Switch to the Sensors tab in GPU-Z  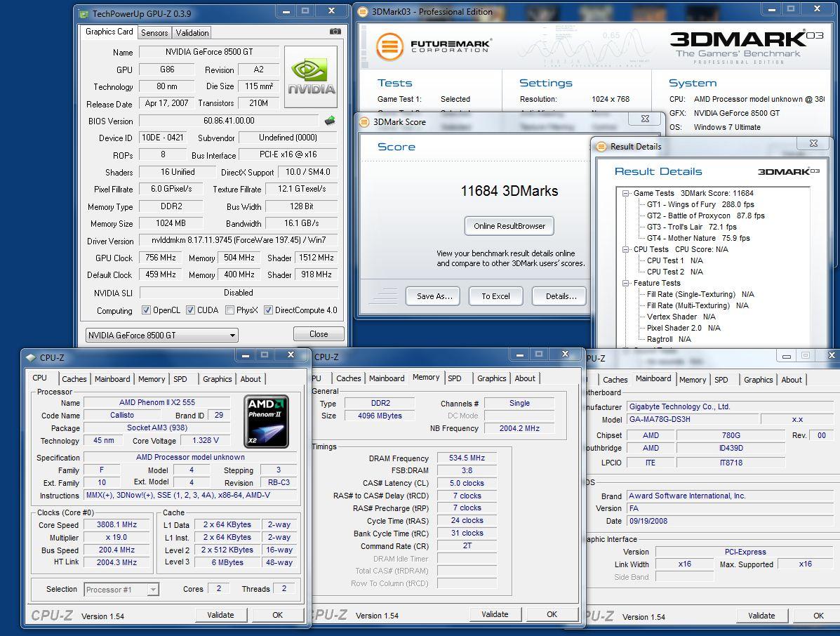pyautogui.click(x=154, y=33)
